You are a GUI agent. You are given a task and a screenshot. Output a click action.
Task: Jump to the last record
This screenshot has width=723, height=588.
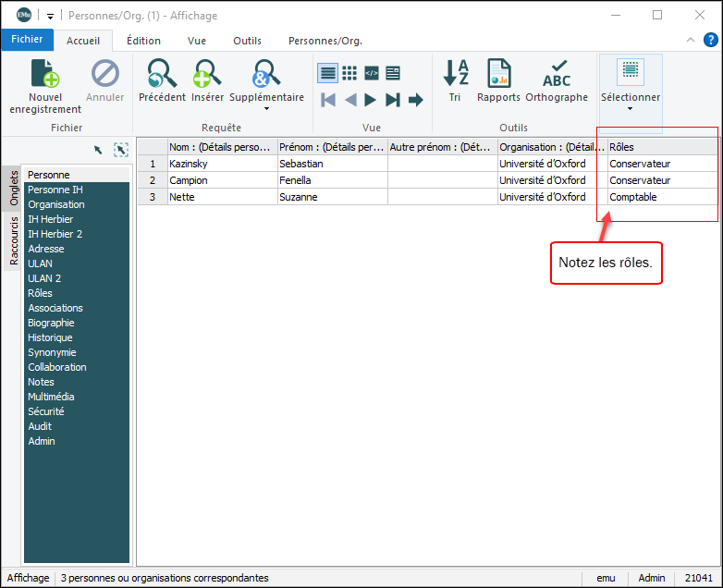[x=393, y=100]
